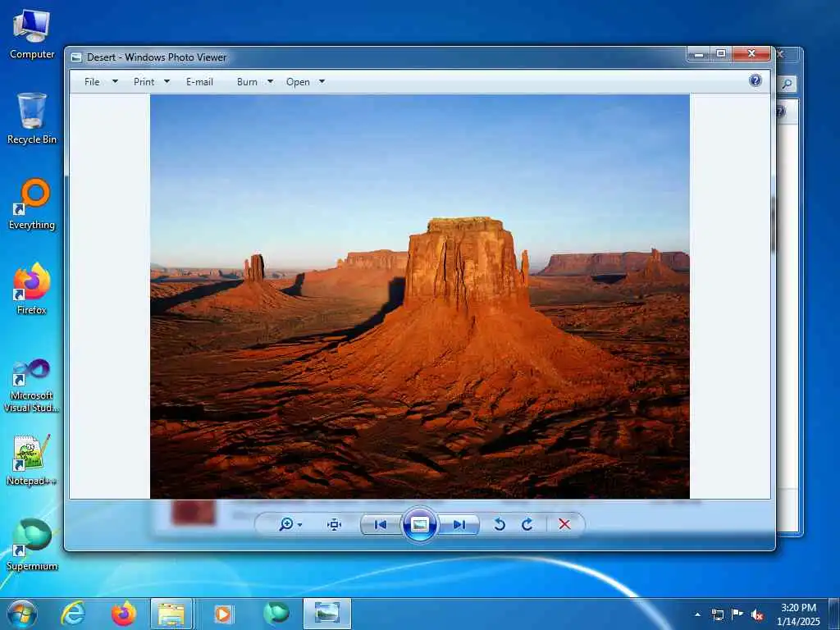Open the Open menu
Screen dimensions: 840x630
[x=298, y=82]
